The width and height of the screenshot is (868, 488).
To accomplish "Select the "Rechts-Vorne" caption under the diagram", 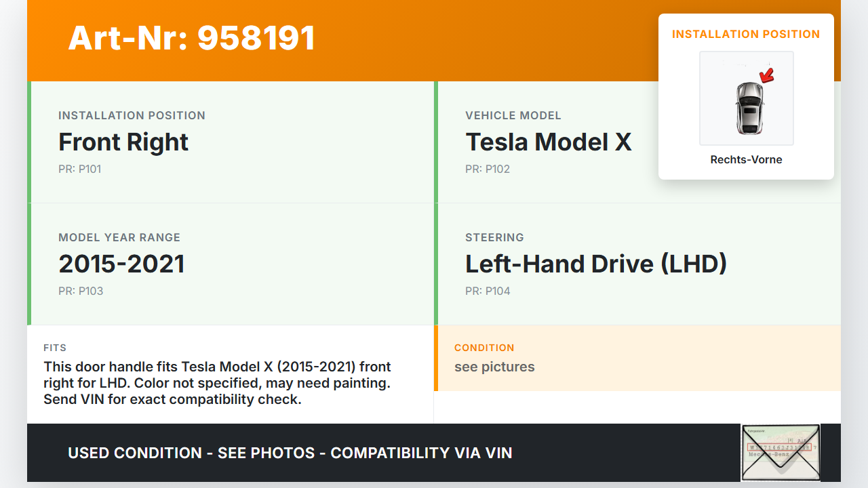I will (746, 160).
